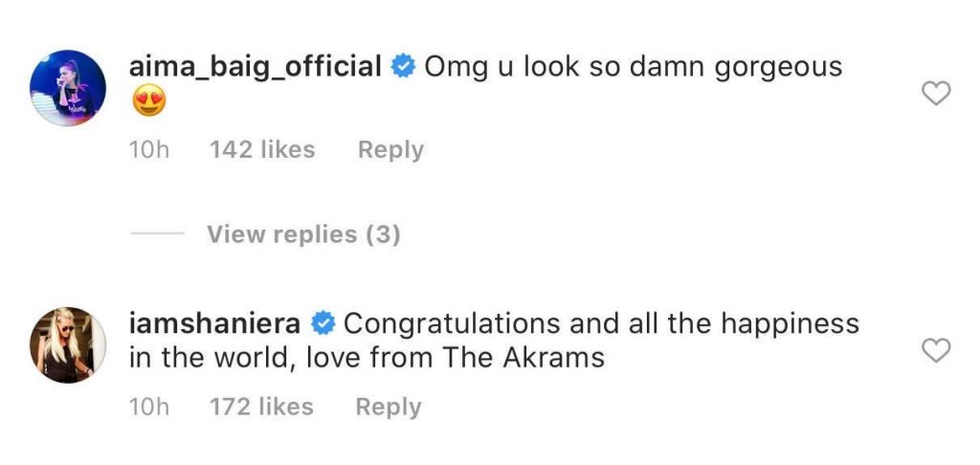Click the 10h timestamp under iamshaniera's comment
The image size is (980, 465).
coord(148,407)
